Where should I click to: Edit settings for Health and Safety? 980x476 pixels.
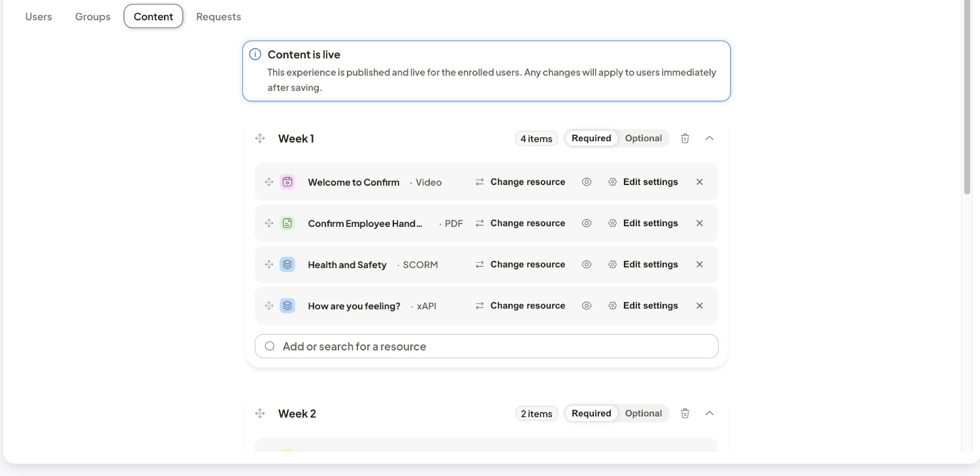(x=643, y=265)
